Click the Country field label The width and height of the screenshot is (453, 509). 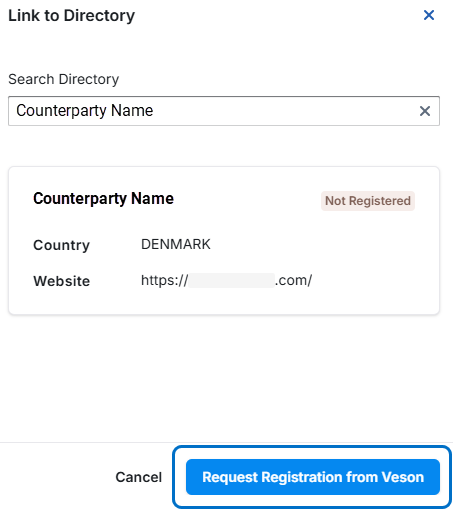(x=61, y=245)
